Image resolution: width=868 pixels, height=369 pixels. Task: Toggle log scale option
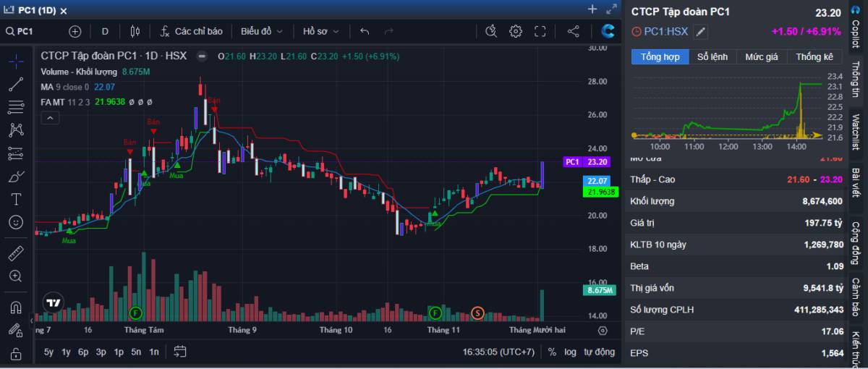pyautogui.click(x=570, y=352)
